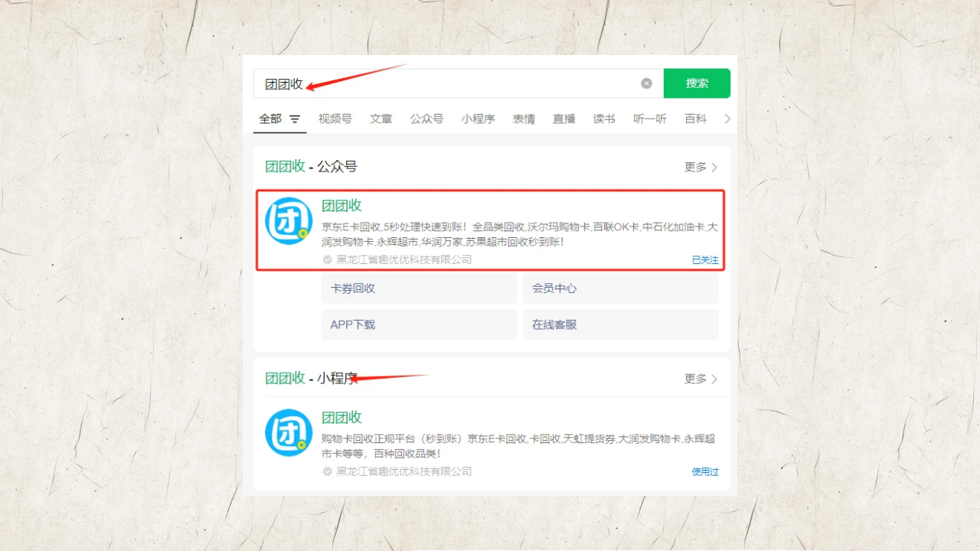Show more tabs with the right chevron

tap(727, 119)
